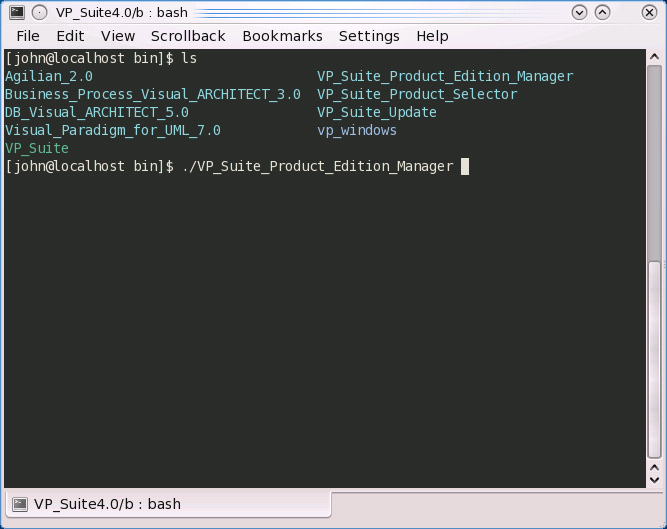Screen dimensions: 667x529
Task: Open the Settings menu
Action: coord(369,36)
